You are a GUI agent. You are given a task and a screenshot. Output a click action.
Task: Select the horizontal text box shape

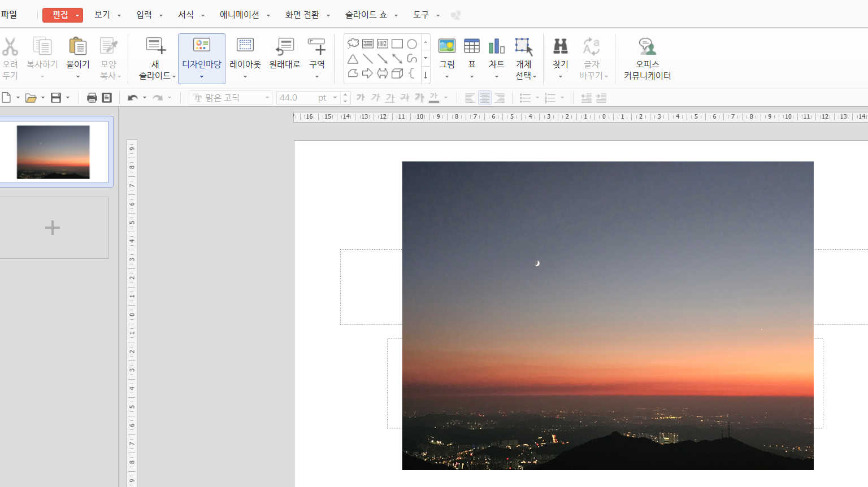[x=368, y=44]
